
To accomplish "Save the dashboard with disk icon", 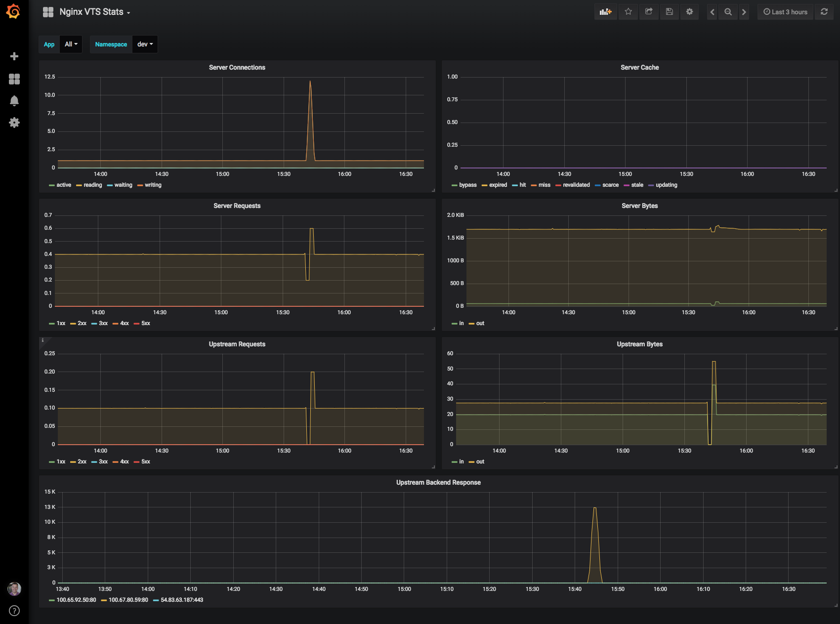I will click(x=669, y=12).
